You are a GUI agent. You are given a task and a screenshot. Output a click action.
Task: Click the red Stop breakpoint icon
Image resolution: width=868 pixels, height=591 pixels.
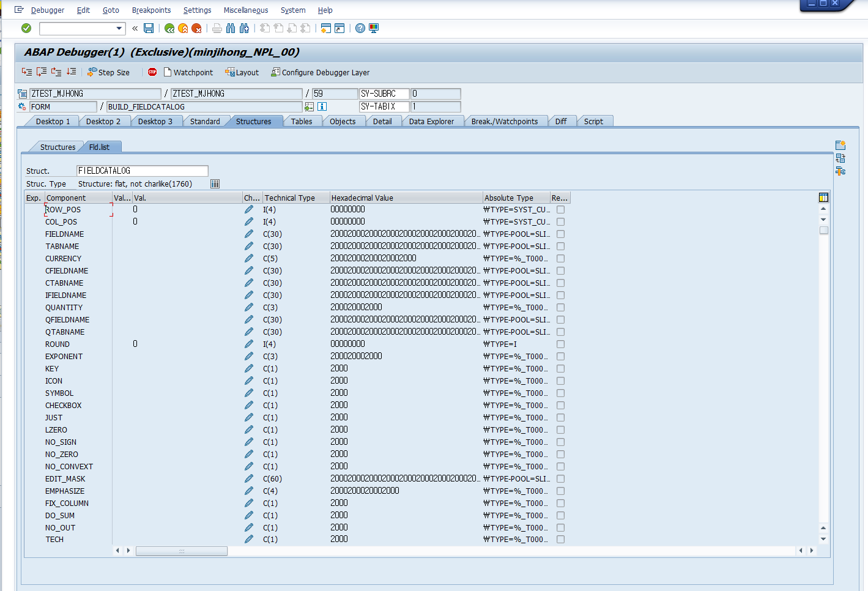click(x=152, y=72)
